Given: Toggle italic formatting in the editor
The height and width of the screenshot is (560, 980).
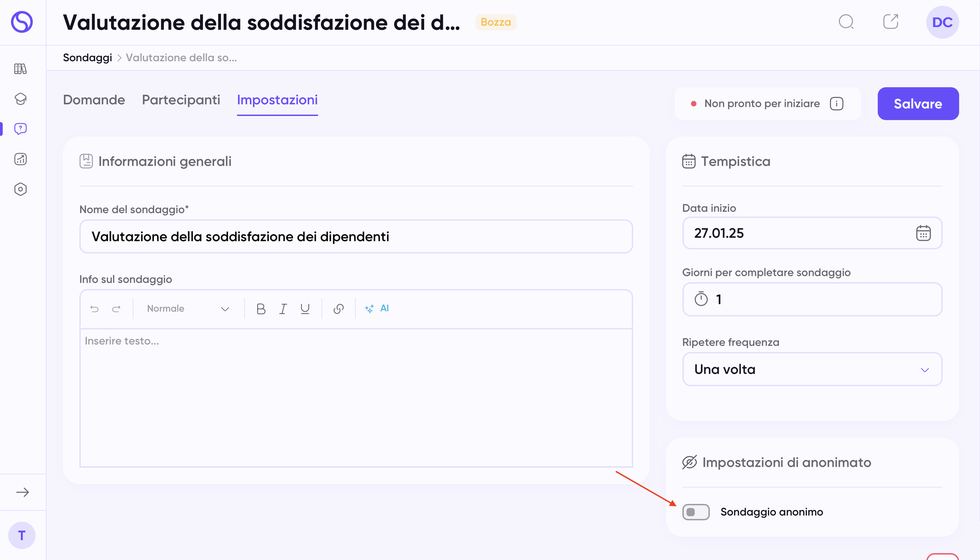Looking at the screenshot, I should pos(283,309).
